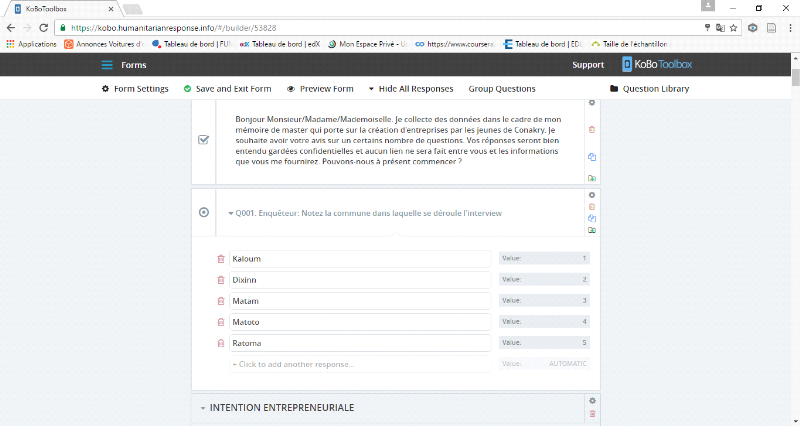Image resolution: width=800 pixels, height=426 pixels.
Task: Click the scrollbar down arrow
Action: [795, 421]
